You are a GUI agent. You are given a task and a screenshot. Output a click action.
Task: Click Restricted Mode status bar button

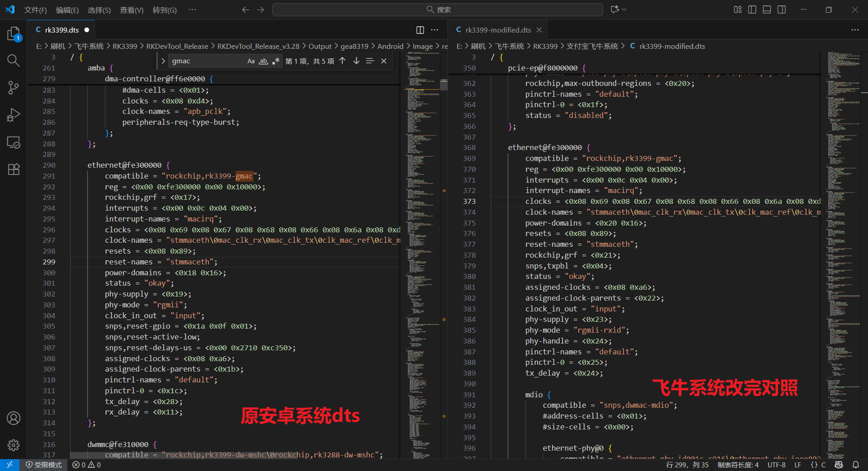[44, 465]
